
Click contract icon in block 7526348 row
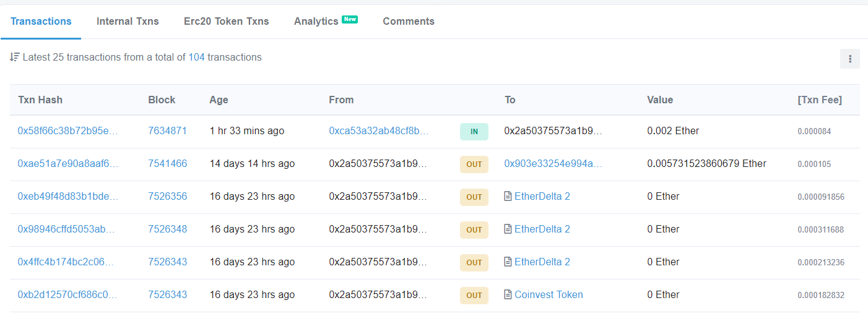(x=508, y=229)
